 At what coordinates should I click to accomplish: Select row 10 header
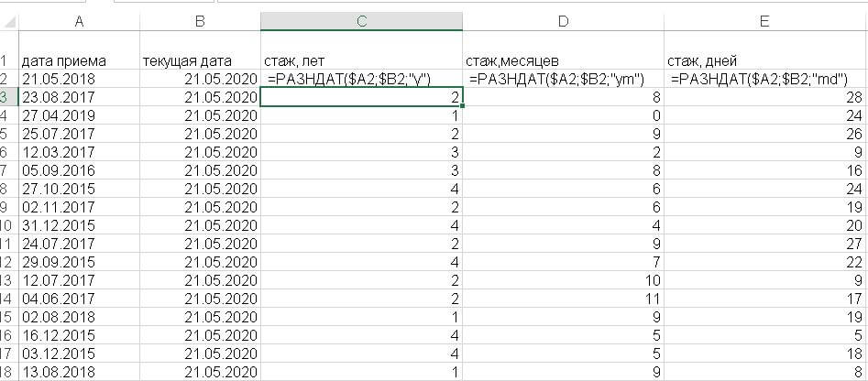tap(9, 225)
